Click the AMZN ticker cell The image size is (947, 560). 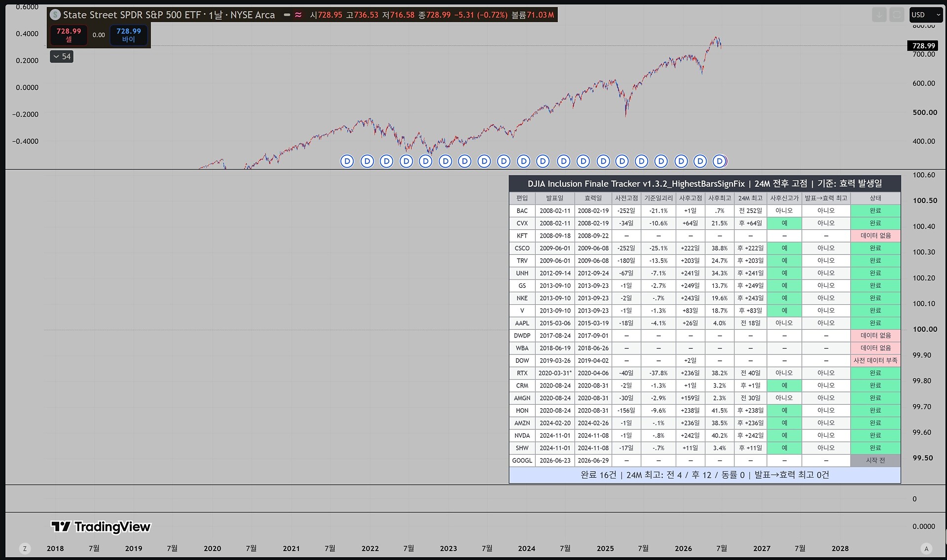click(x=522, y=423)
